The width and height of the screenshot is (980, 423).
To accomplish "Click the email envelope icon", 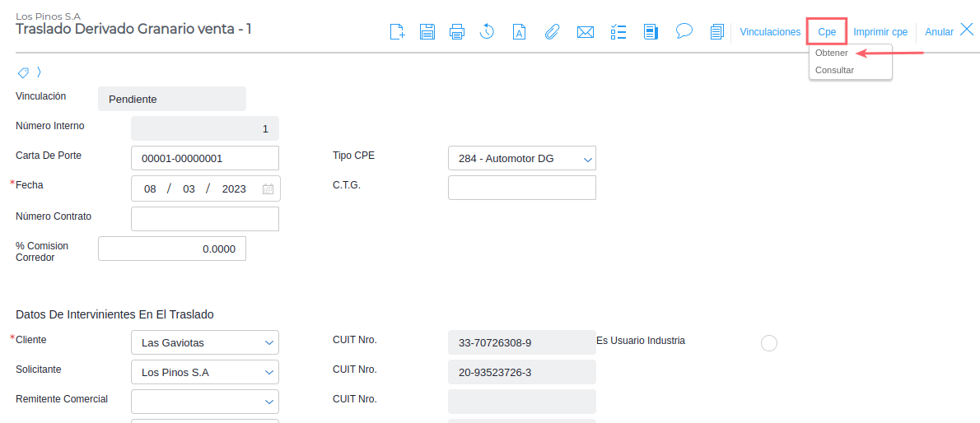I will (585, 32).
